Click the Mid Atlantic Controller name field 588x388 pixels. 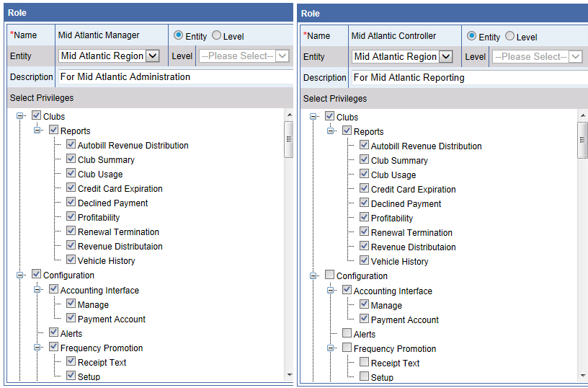(404, 36)
